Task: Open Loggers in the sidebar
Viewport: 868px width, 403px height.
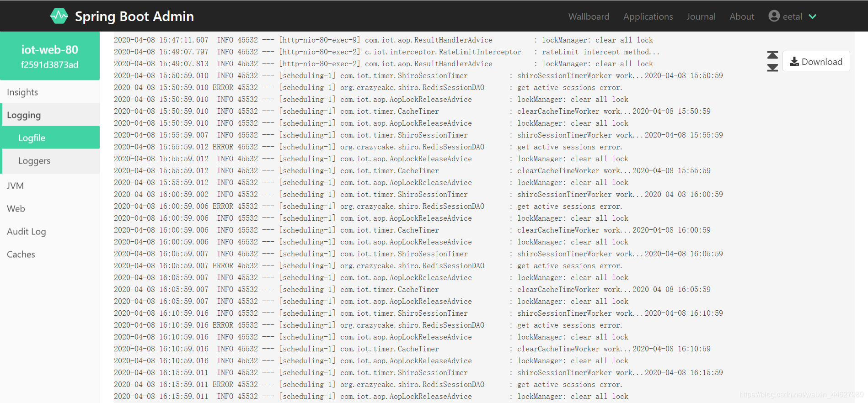Action: click(50, 160)
